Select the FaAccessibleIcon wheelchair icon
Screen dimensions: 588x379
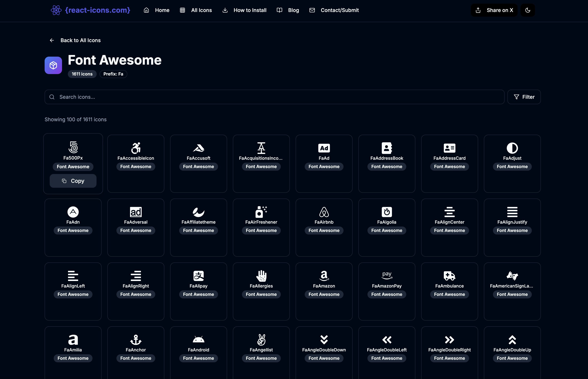136,148
